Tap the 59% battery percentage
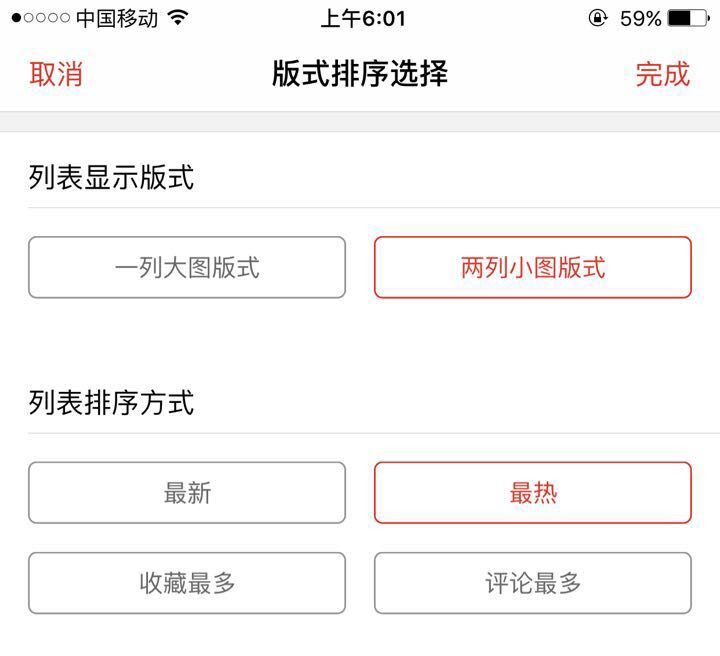 [640, 18]
